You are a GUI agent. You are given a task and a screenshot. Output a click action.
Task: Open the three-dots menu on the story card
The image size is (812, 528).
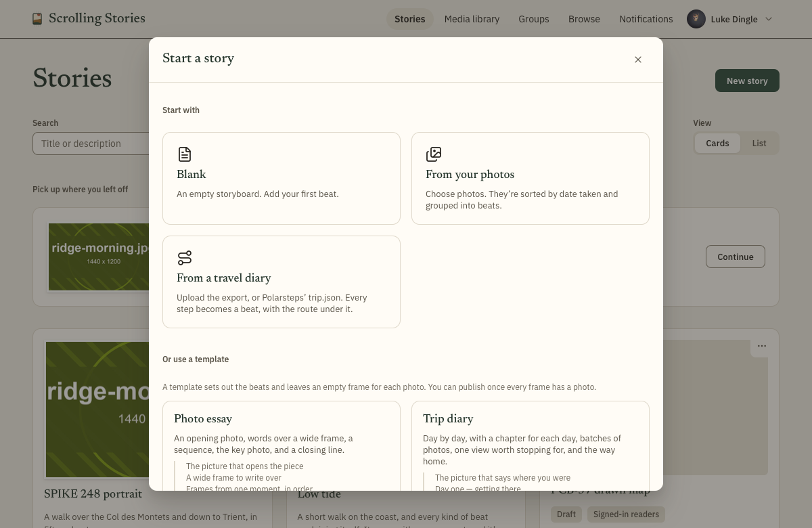762,346
